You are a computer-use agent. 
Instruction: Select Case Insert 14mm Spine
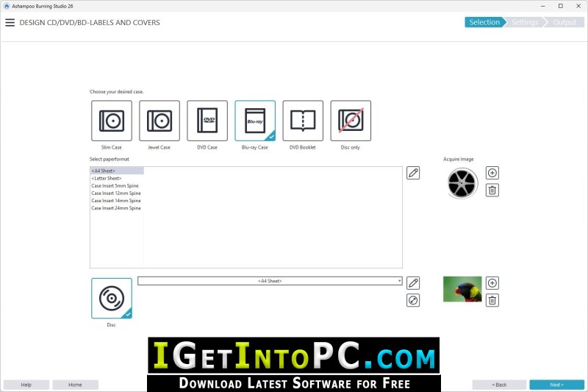[117, 201]
